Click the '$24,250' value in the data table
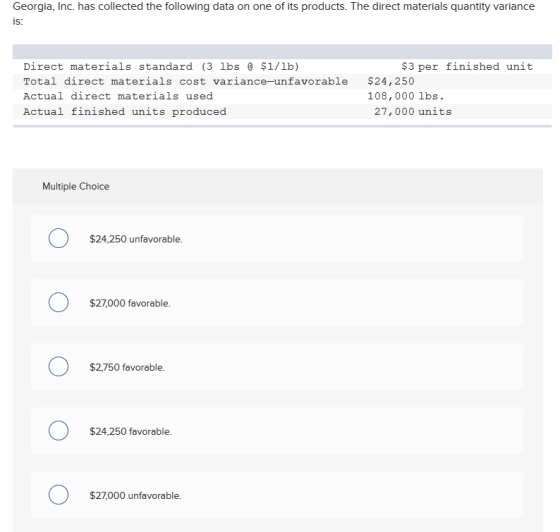Viewport: 560px width, 532px height. [391, 81]
